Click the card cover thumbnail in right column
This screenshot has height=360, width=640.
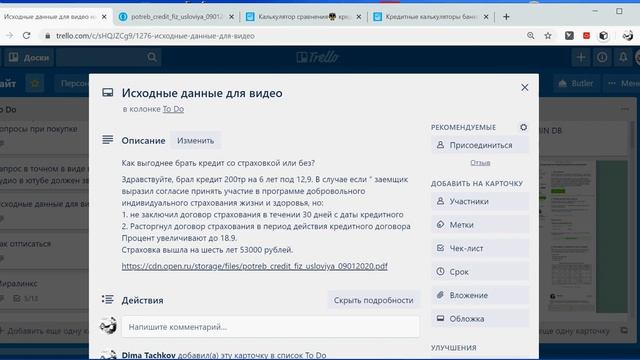[x=584, y=237]
